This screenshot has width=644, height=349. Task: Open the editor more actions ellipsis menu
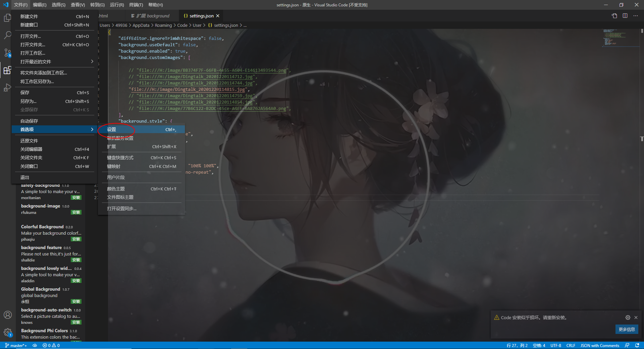636,16
